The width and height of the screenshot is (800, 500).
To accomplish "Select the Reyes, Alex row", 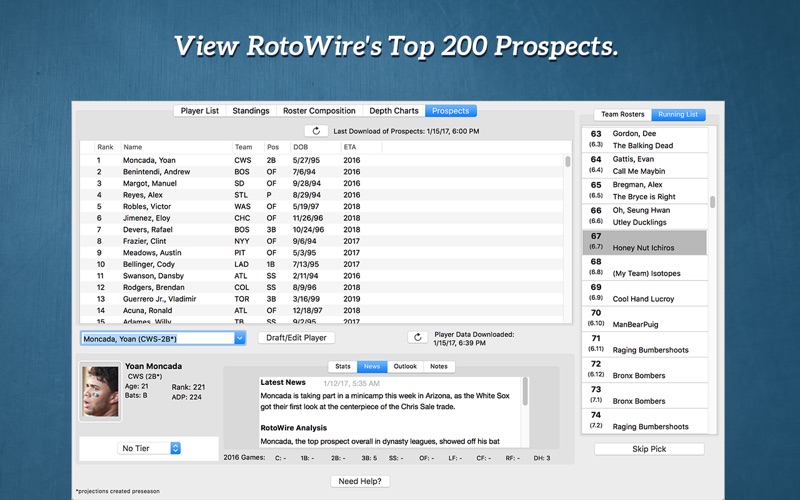I will click(x=322, y=195).
